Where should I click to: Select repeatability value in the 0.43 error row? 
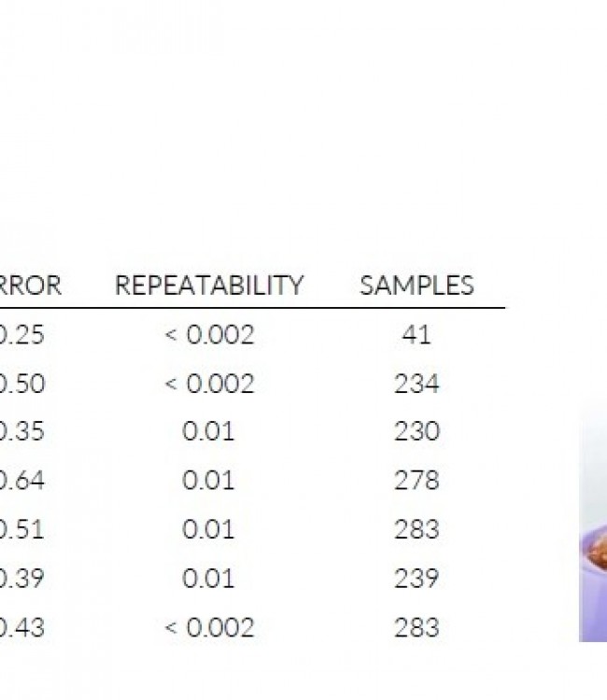(x=209, y=627)
